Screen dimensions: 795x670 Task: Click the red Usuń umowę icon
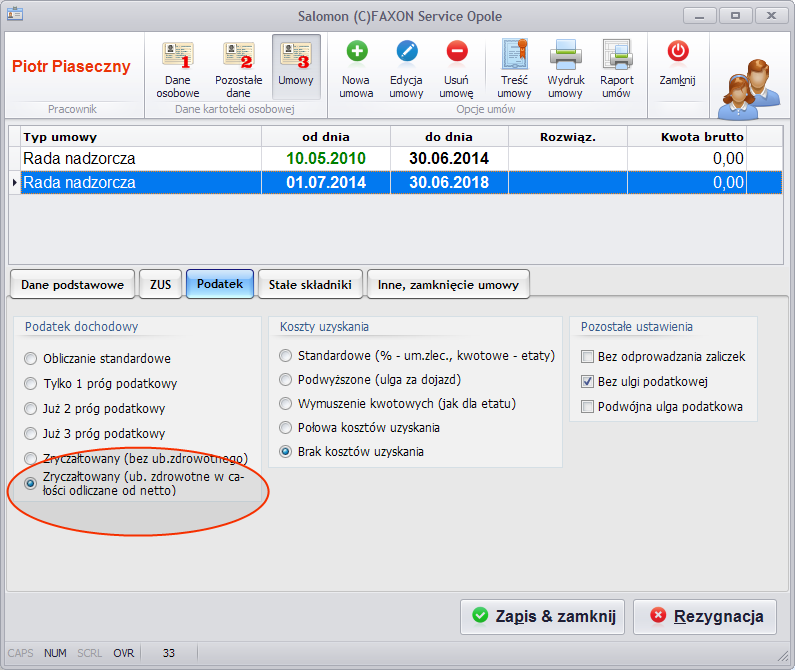[457, 51]
